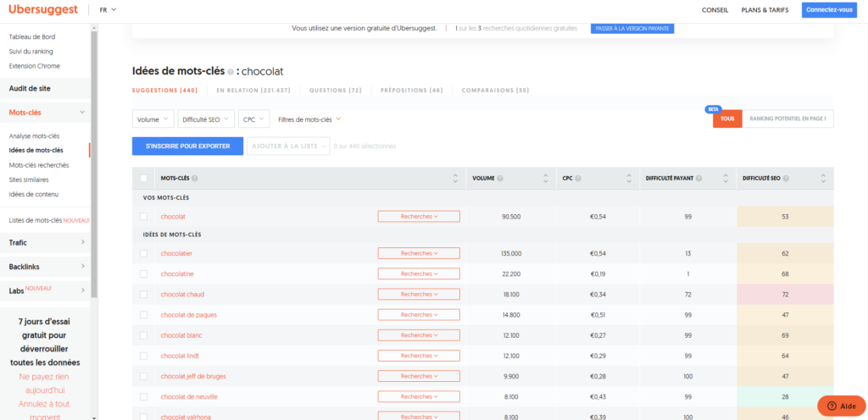Open the PLANS & TARIFS link

[765, 10]
